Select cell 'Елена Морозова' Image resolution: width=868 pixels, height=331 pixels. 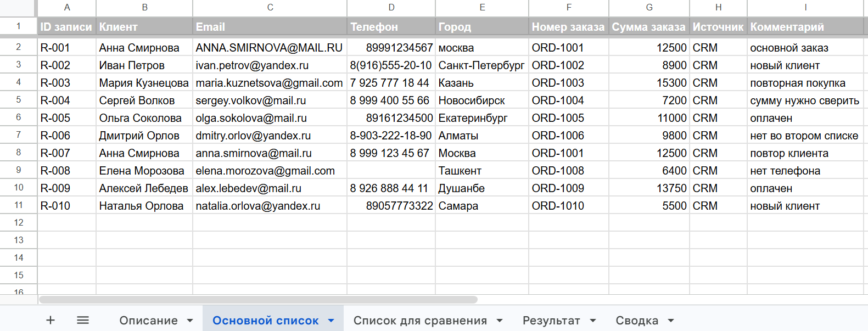click(144, 171)
